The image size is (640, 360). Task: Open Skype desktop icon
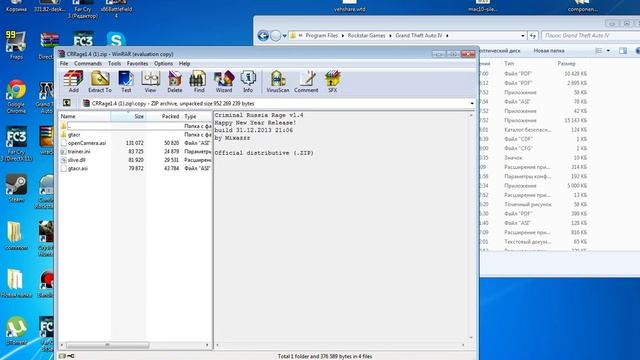(x=116, y=40)
